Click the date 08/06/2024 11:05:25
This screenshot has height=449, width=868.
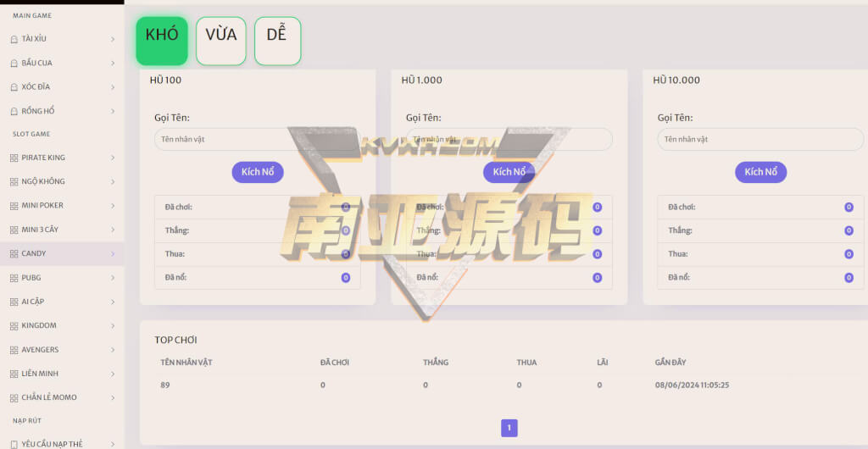pos(692,385)
